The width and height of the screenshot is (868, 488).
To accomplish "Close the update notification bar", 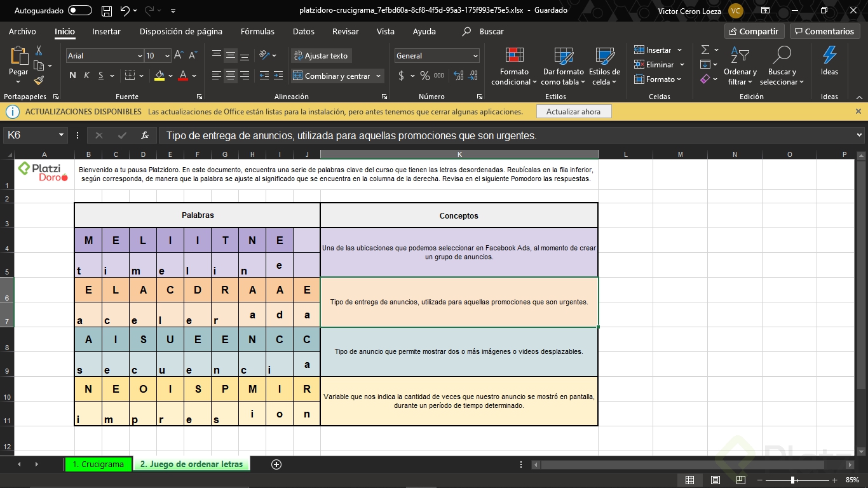I will (x=858, y=111).
